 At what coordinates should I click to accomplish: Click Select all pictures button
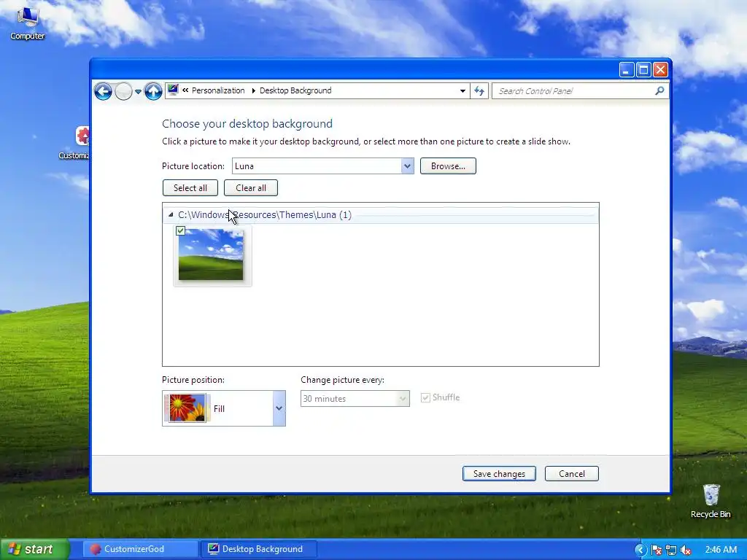[x=190, y=187]
